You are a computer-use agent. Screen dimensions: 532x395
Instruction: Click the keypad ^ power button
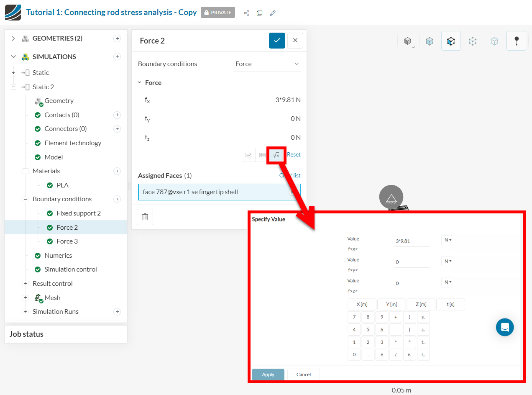[409, 342]
